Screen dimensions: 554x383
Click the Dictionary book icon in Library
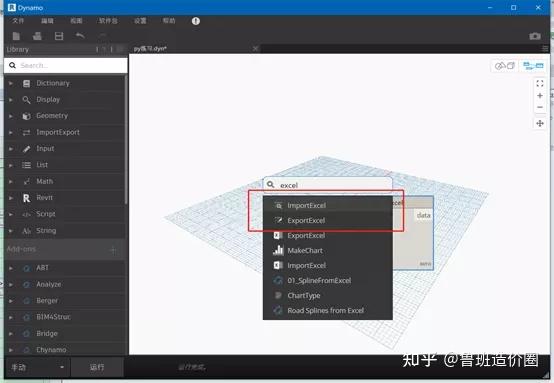26,83
